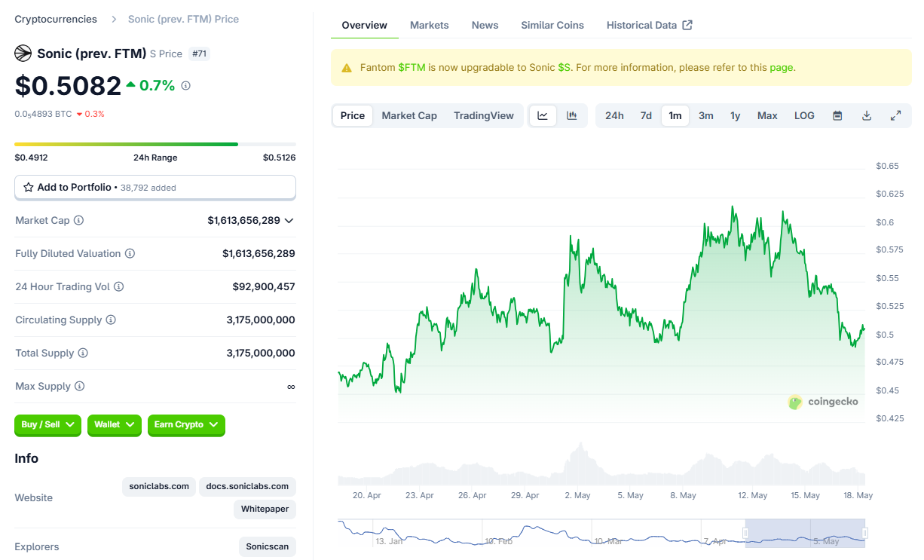The height and width of the screenshot is (560, 924).
Task: Click the external link icon beside Historical Data
Action: (x=687, y=25)
